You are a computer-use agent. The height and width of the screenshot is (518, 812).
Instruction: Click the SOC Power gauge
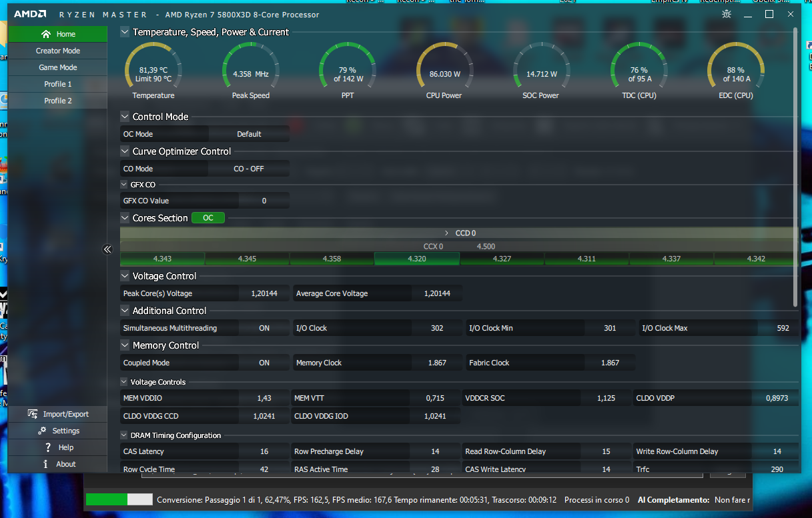(x=541, y=71)
